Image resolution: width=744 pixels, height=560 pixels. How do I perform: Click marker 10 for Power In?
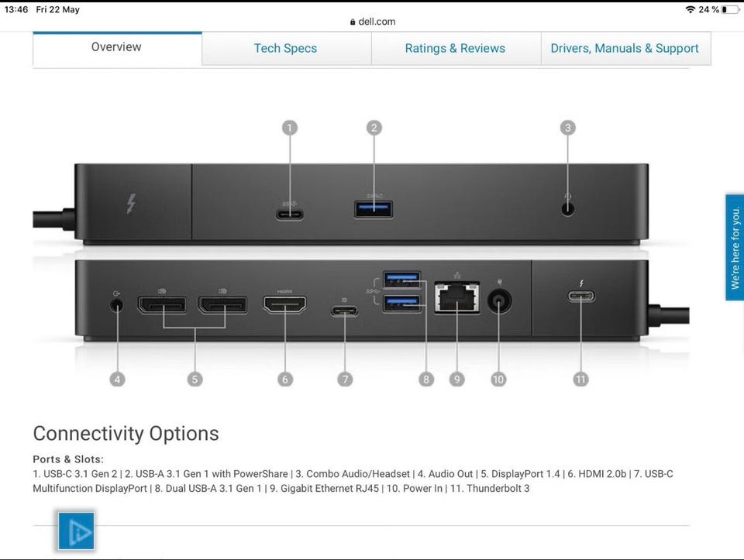click(x=498, y=380)
